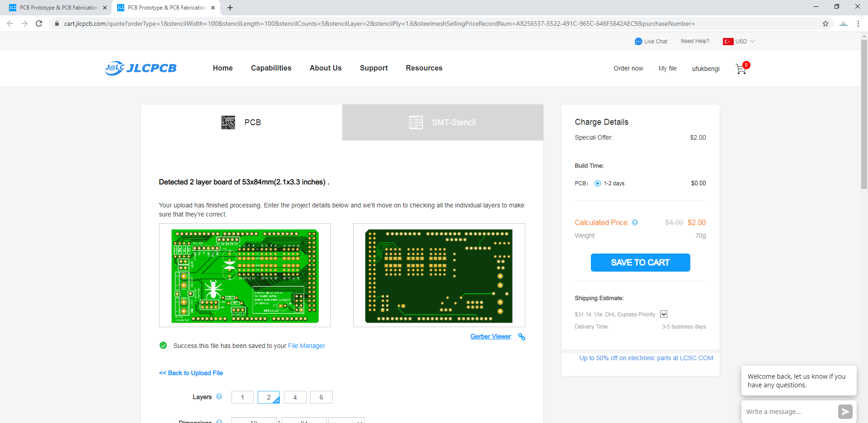The height and width of the screenshot is (423, 868).
Task: Reload the page in the browser
Action: point(39,23)
